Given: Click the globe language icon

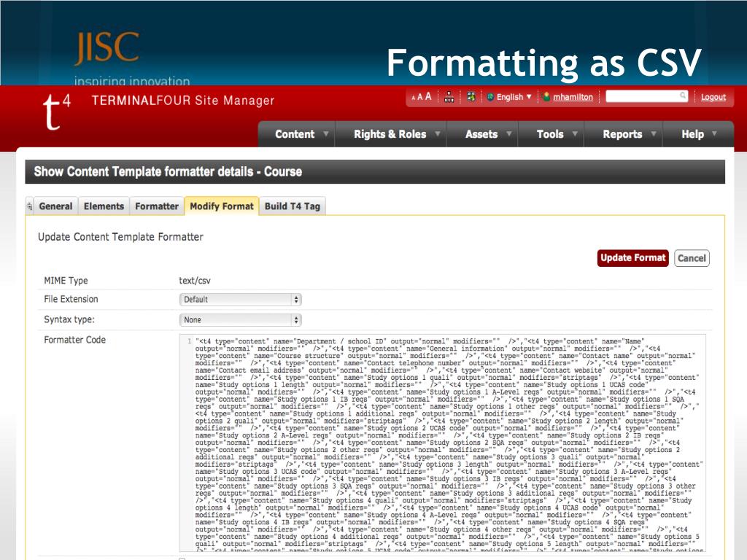Looking at the screenshot, I should pyautogui.click(x=490, y=97).
